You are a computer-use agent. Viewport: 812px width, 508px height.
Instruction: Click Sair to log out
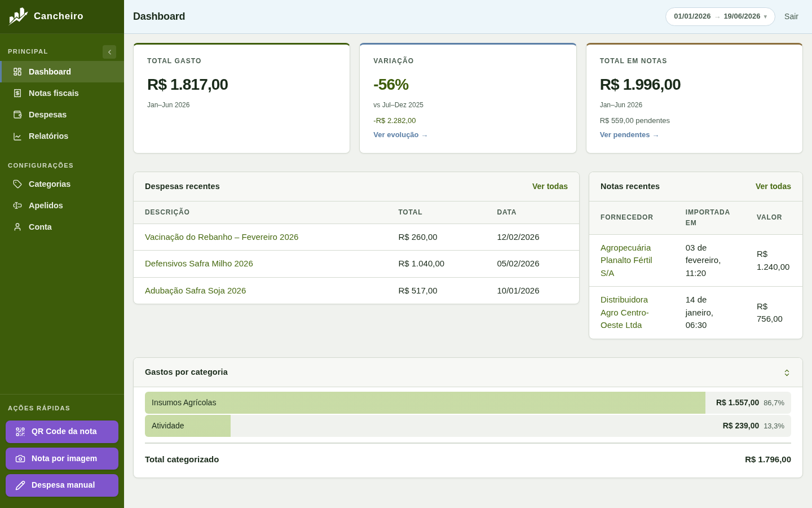(791, 16)
